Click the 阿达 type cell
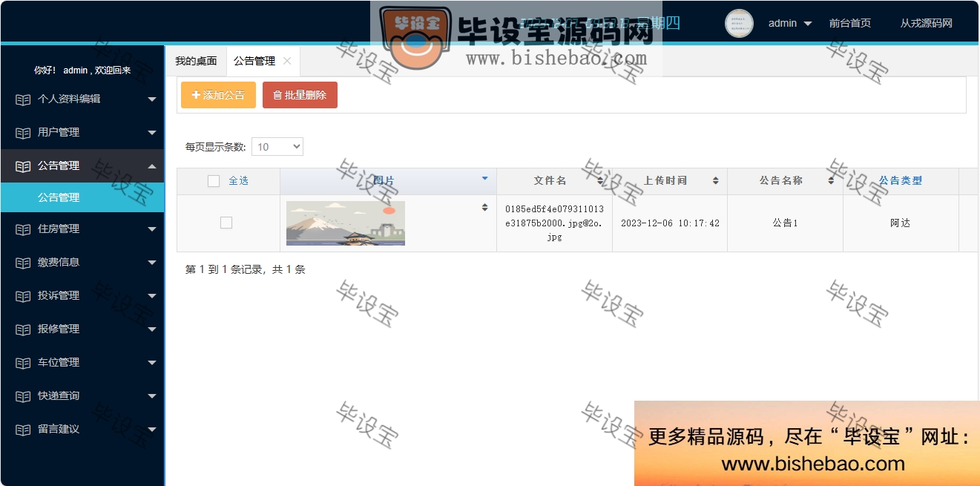Image resolution: width=980 pixels, height=486 pixels. tap(901, 223)
